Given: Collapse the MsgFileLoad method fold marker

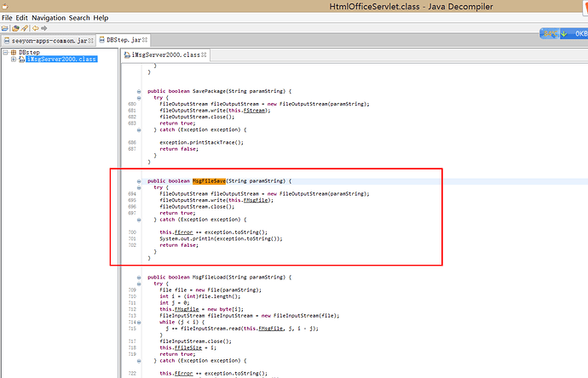Looking at the screenshot, I should tap(139, 278).
